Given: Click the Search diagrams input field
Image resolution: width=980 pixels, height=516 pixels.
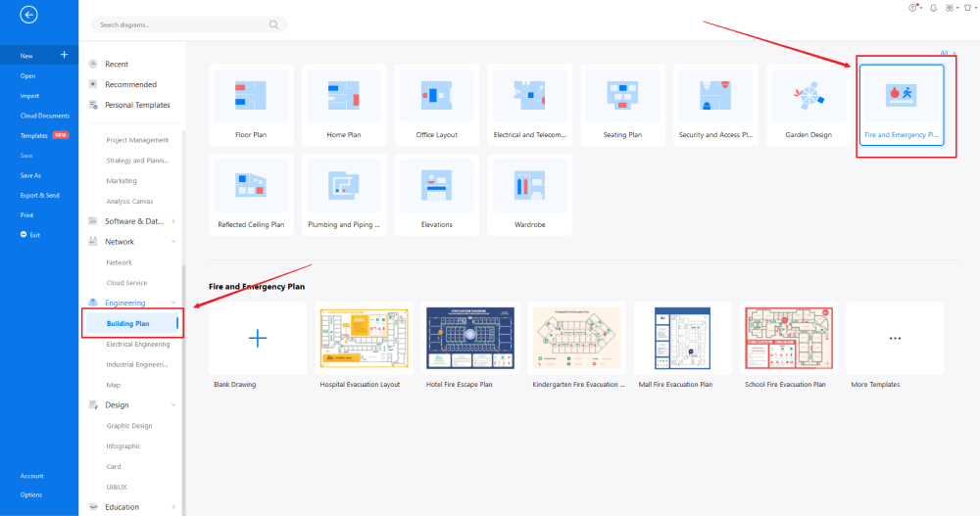Looking at the screenshot, I should pyautogui.click(x=188, y=24).
